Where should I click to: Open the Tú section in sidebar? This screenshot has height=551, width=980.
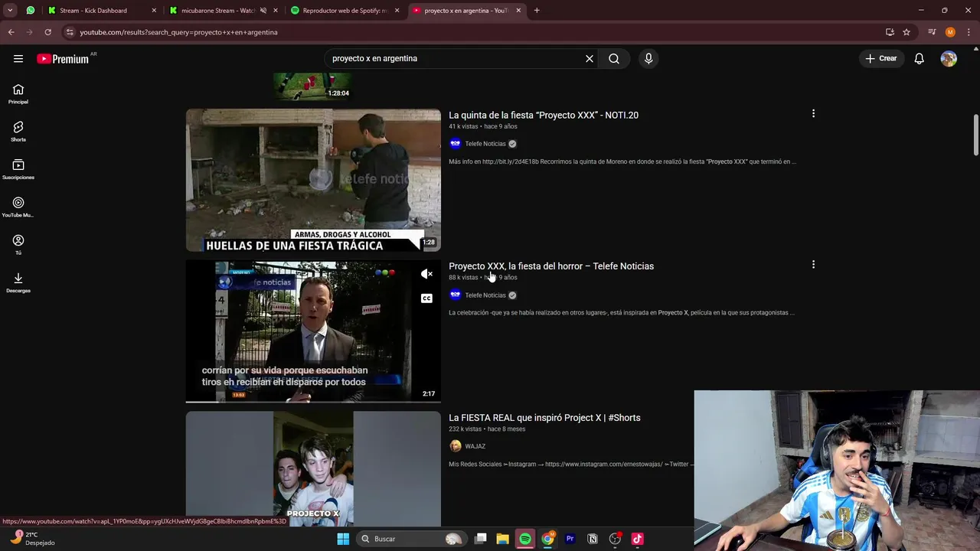pyautogui.click(x=18, y=245)
